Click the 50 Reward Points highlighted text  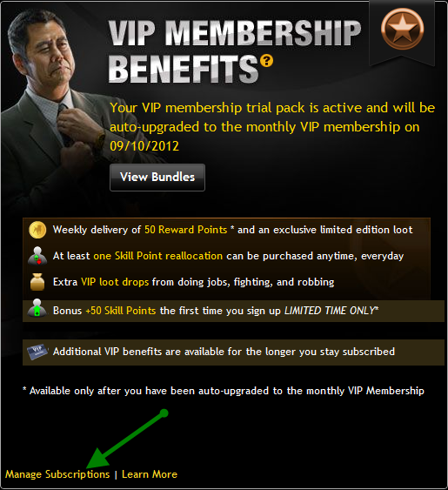coord(185,230)
